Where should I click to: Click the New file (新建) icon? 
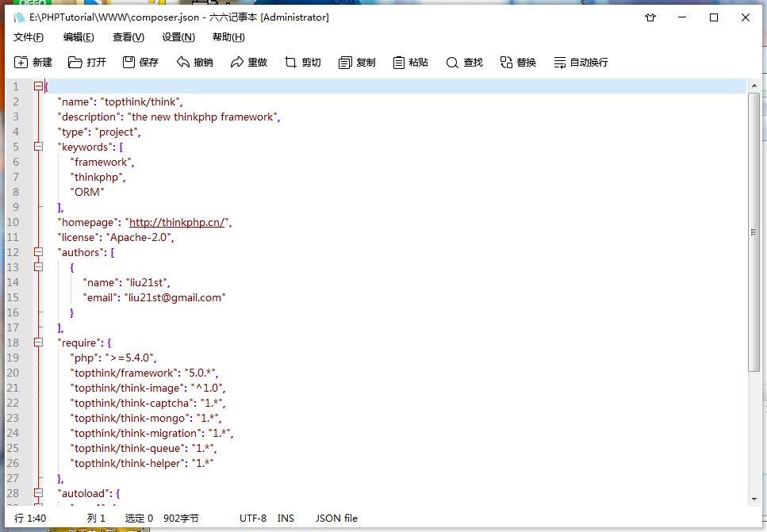21,63
